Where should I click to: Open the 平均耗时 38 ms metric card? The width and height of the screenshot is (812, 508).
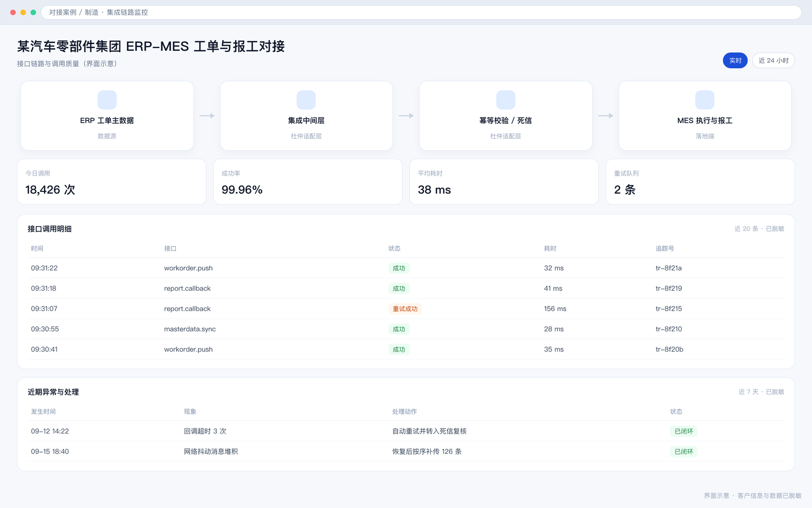point(504,182)
